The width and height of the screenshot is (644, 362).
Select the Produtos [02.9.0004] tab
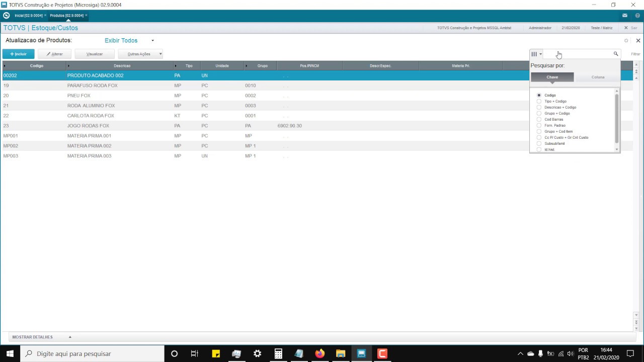[x=66, y=16]
